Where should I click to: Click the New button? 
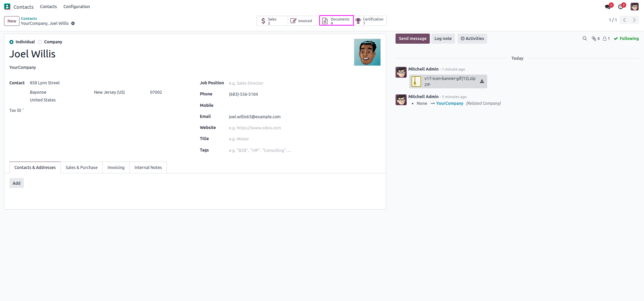12,21
